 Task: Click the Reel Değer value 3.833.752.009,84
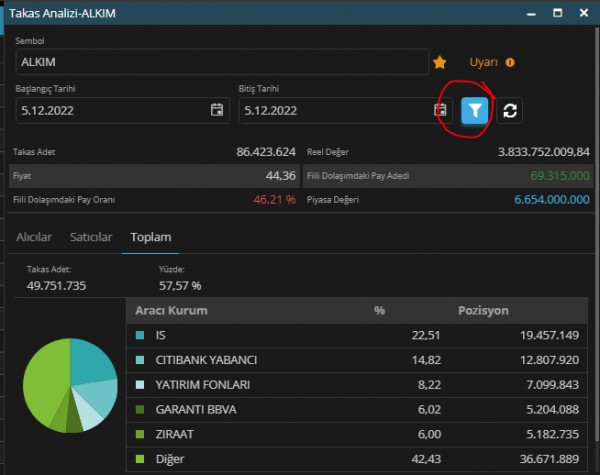[543, 152]
